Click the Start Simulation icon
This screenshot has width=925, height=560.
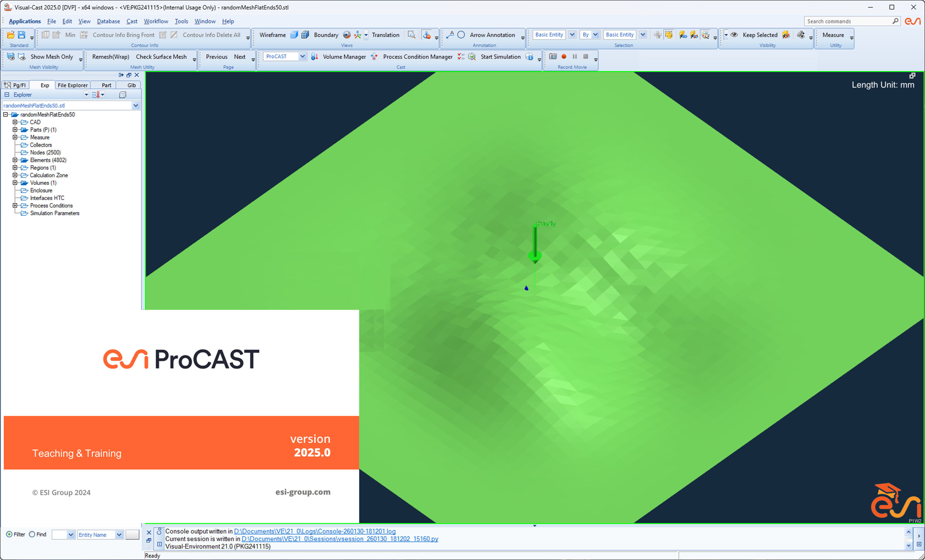472,57
